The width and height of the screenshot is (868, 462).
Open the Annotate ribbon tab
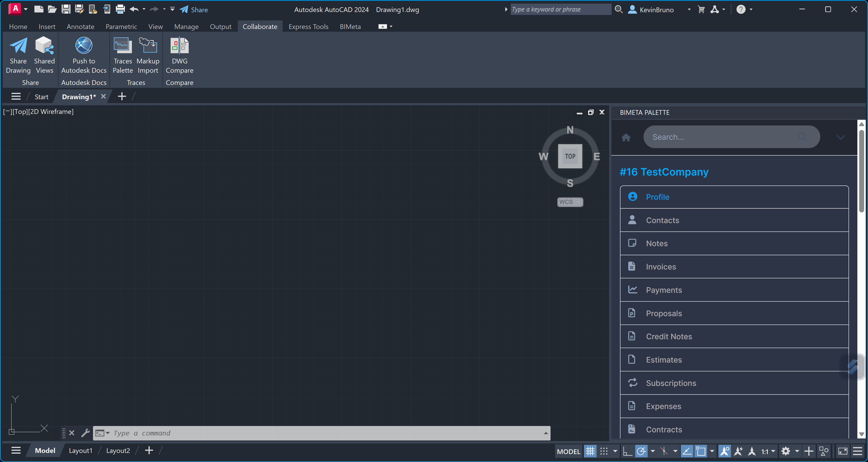(80, 26)
